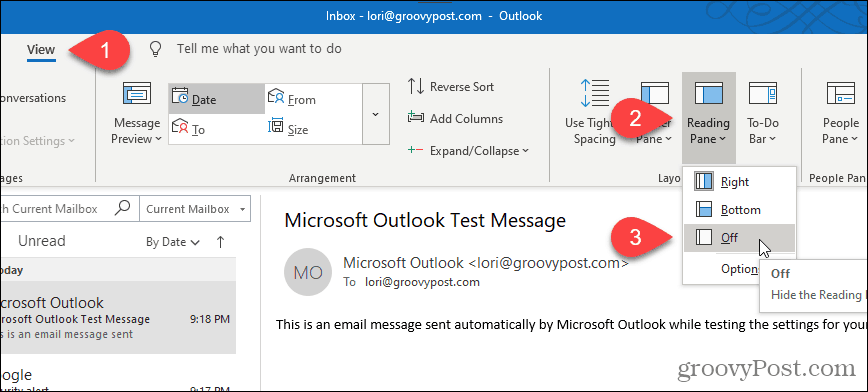Turn the Reading Pane Off
Screen dimensions: 868x392
click(740, 238)
